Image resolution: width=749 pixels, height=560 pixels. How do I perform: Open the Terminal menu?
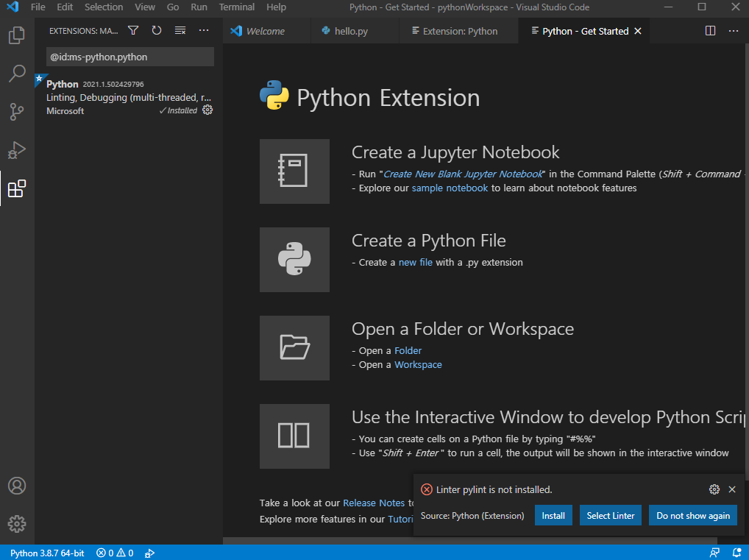click(x=236, y=7)
